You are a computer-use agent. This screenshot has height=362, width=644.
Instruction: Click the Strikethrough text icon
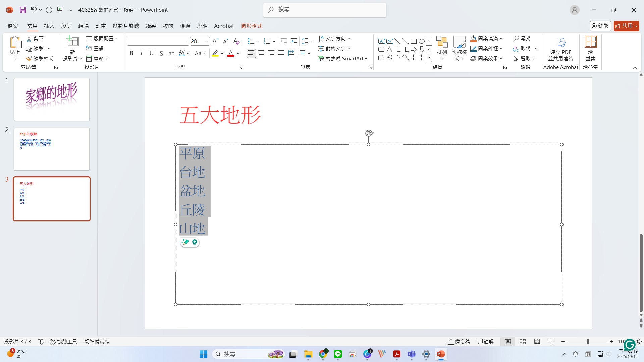tap(171, 53)
